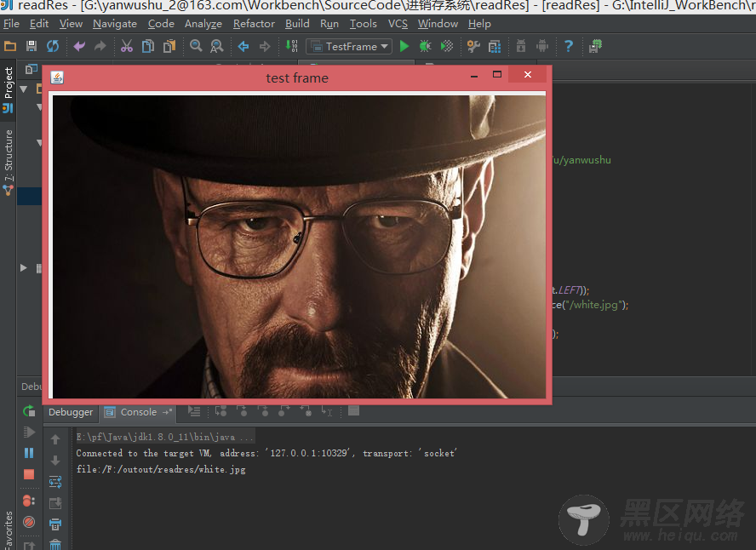Print console output with printer icon
The height and width of the screenshot is (550, 756).
(x=55, y=524)
